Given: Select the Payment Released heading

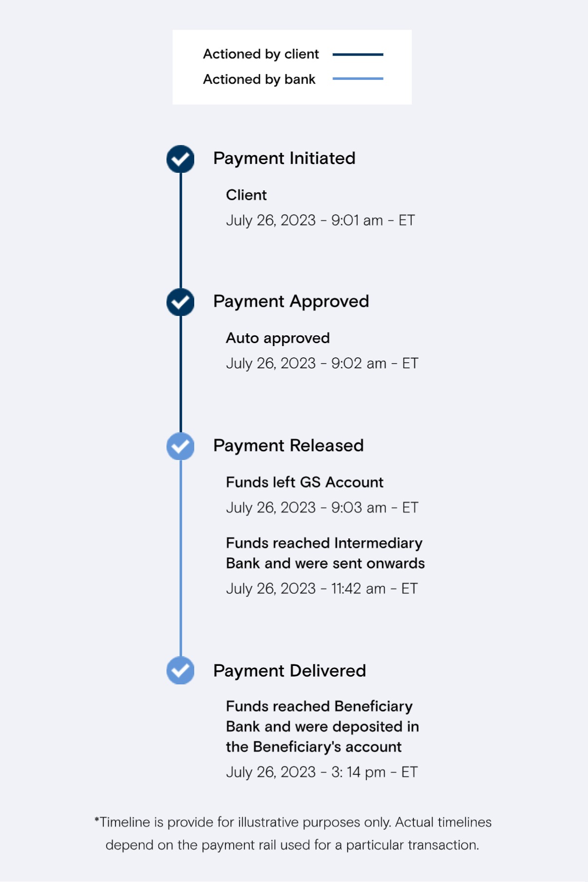Looking at the screenshot, I should click(x=289, y=445).
